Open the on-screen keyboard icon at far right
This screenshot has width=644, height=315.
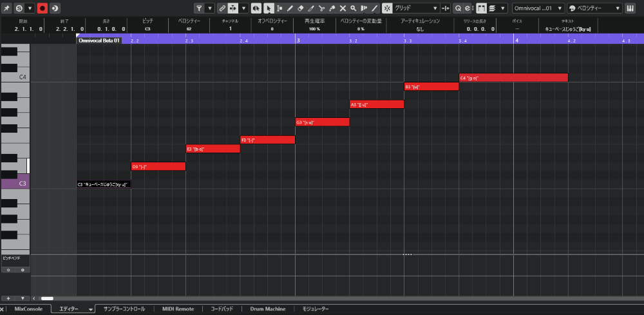click(630, 8)
